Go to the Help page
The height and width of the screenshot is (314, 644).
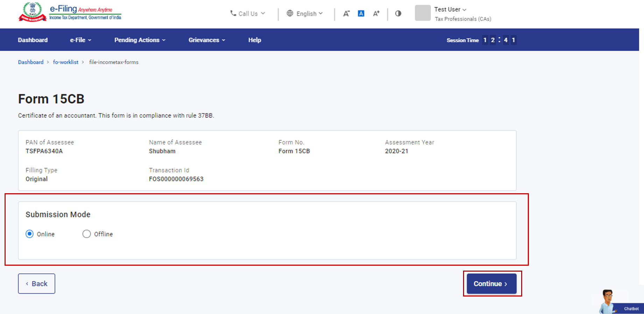pyautogui.click(x=254, y=40)
